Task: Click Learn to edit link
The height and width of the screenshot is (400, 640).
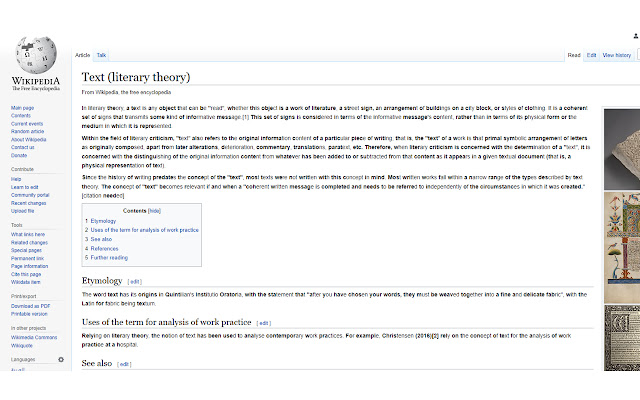Action: pos(24,187)
